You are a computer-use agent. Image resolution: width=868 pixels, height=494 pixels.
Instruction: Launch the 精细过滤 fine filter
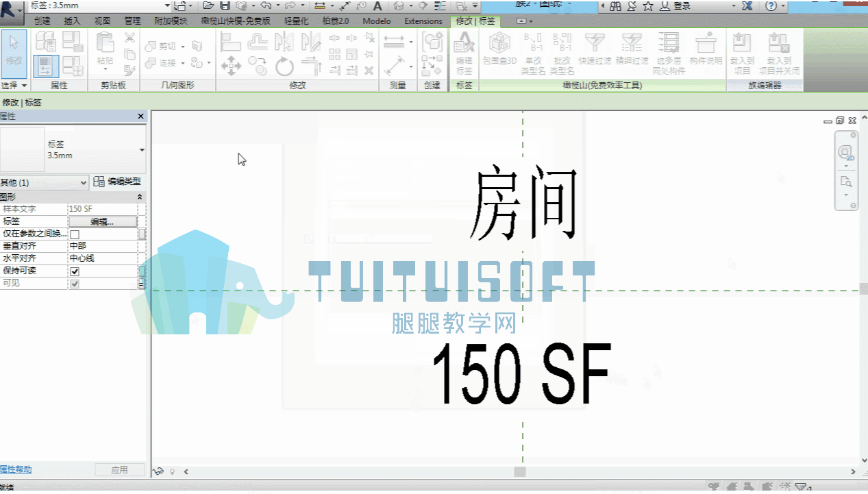(632, 49)
